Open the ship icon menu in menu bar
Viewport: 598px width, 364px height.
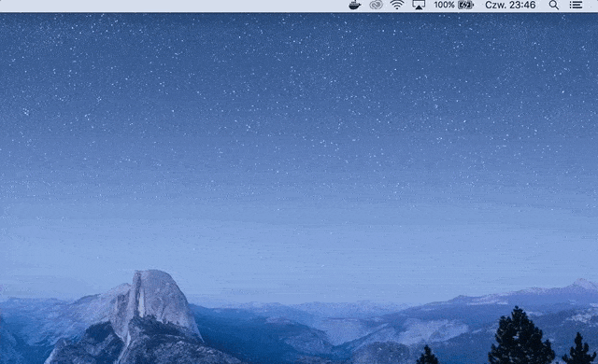point(355,5)
